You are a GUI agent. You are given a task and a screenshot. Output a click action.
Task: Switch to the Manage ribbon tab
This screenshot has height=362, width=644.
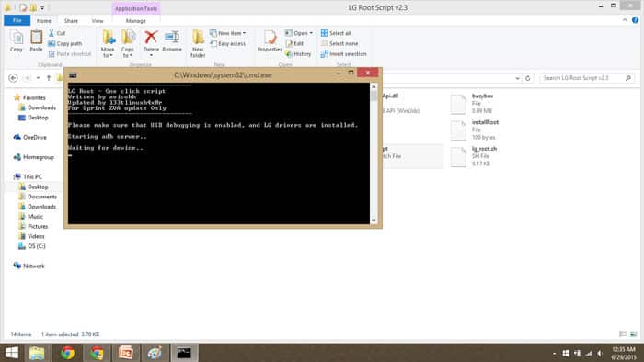(x=136, y=21)
